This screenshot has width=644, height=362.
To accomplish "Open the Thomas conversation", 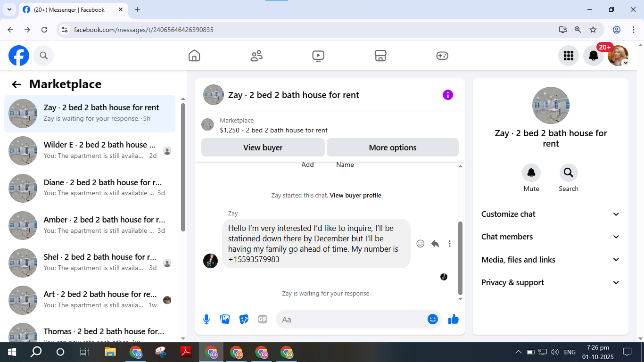I will (90, 332).
